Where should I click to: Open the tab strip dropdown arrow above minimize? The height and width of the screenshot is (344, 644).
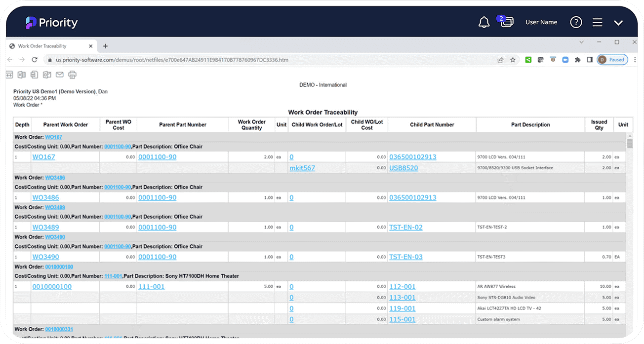coord(582,42)
